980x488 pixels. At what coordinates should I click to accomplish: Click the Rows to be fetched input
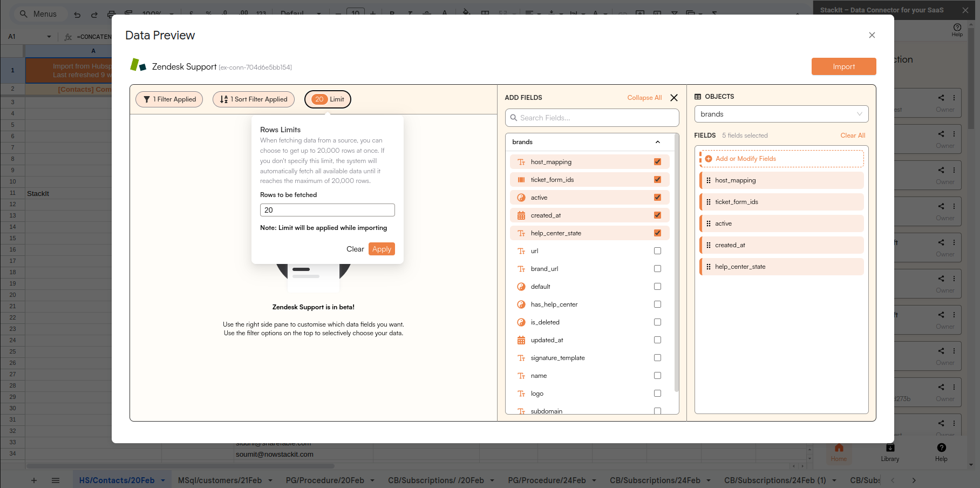tap(328, 210)
